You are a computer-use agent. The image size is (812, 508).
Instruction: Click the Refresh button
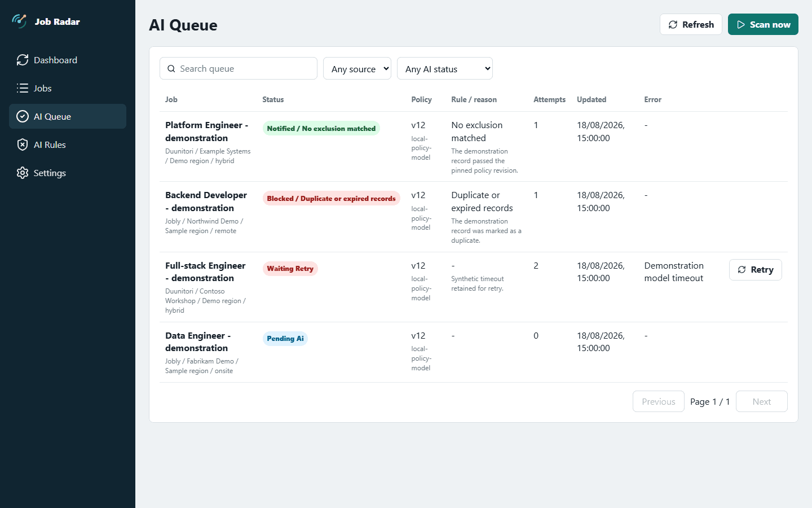691,24
